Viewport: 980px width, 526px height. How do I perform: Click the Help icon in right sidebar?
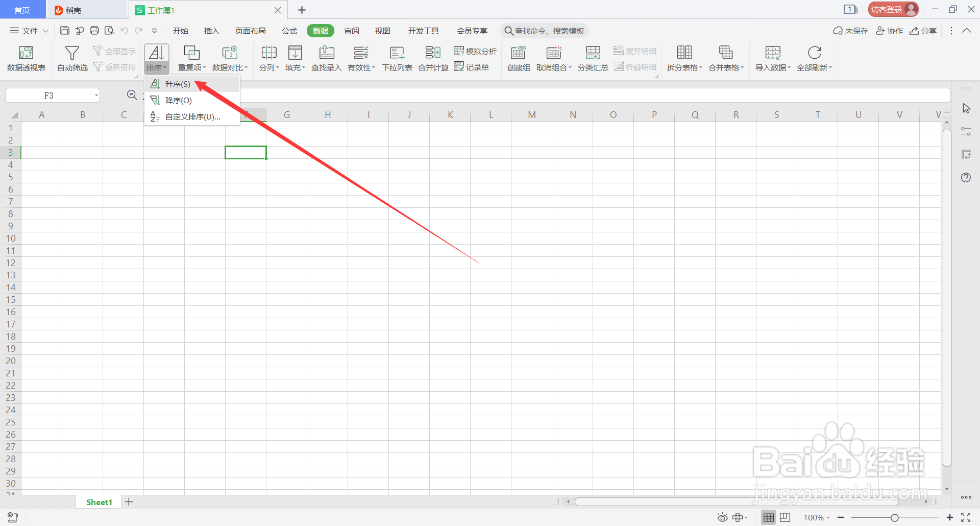click(x=966, y=178)
